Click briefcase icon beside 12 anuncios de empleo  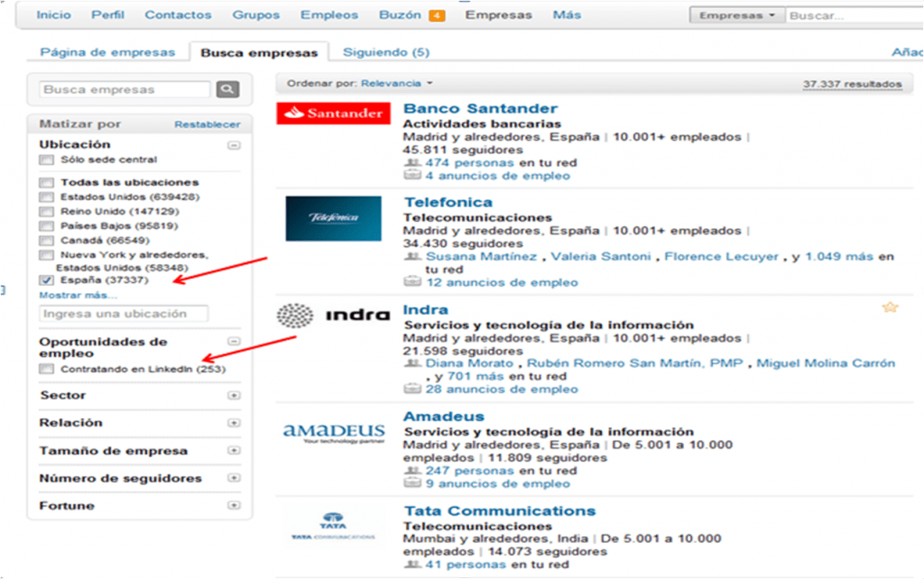tap(411, 281)
